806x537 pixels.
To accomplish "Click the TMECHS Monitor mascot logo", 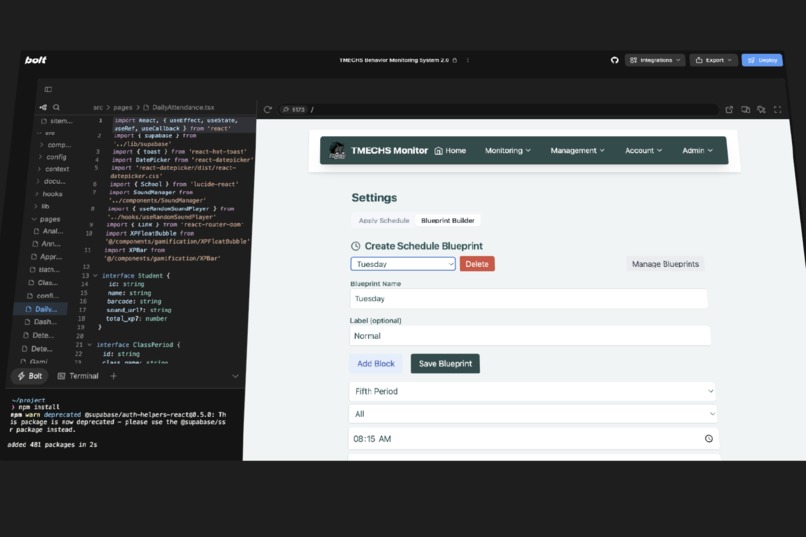I will 337,151.
